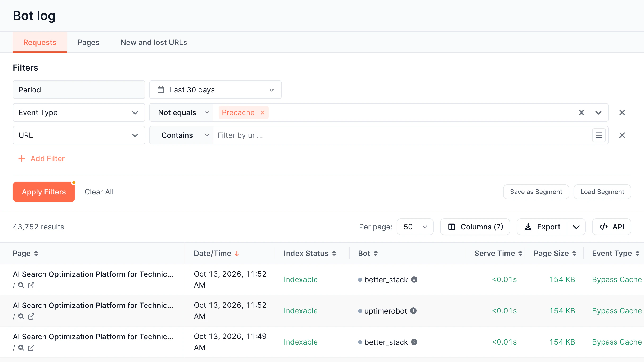Change per page count from 50
644x362 pixels.
coord(415,227)
